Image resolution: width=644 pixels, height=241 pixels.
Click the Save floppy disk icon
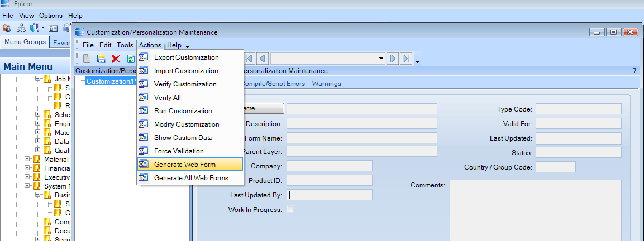coord(101,59)
